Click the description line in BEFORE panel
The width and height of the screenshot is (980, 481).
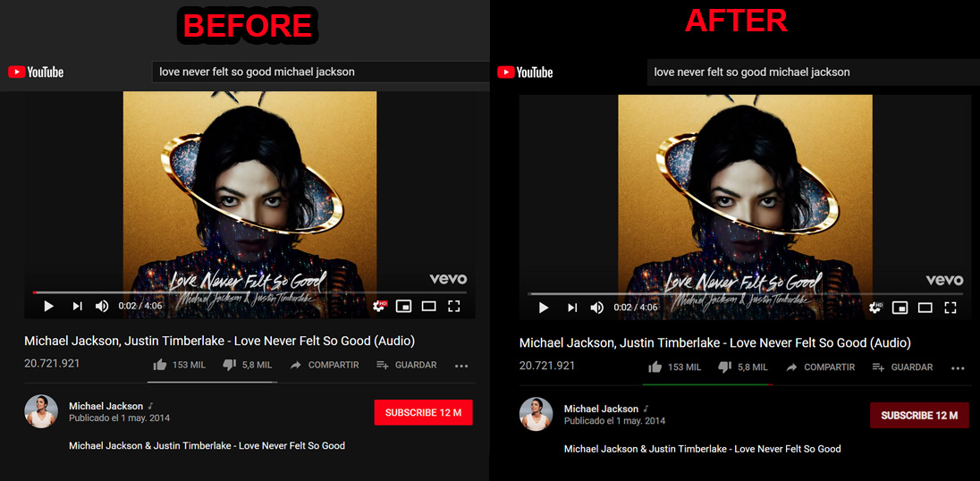[207, 445]
